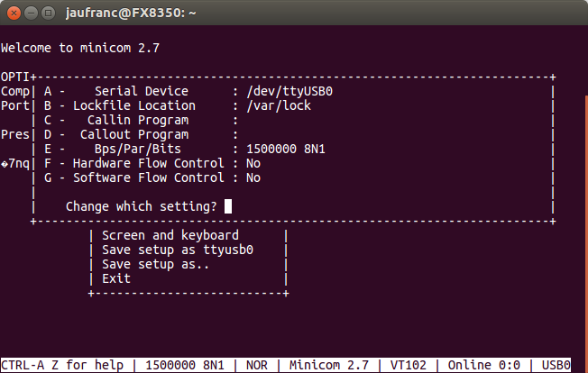Select the Serial Device setting line
The height and width of the screenshot is (373, 588).
click(x=188, y=91)
